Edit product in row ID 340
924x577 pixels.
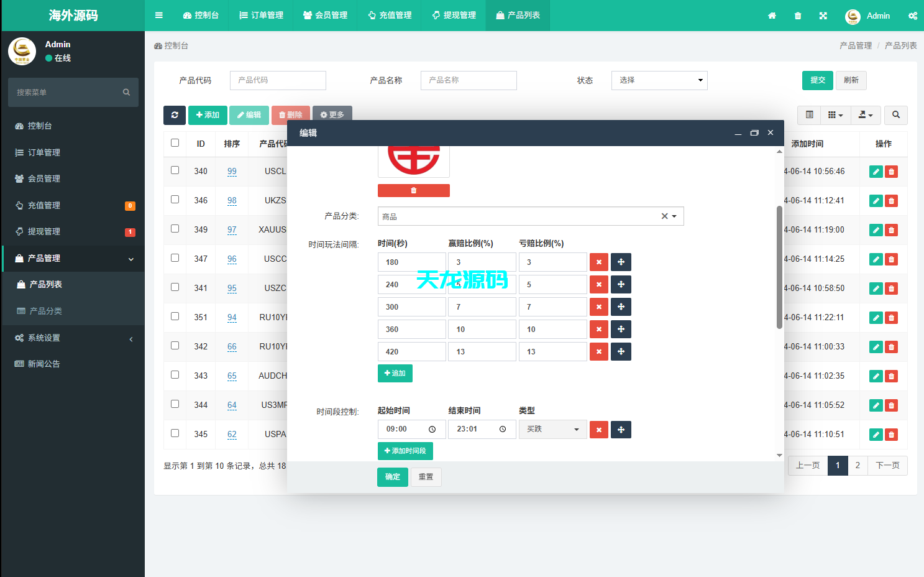(x=876, y=171)
